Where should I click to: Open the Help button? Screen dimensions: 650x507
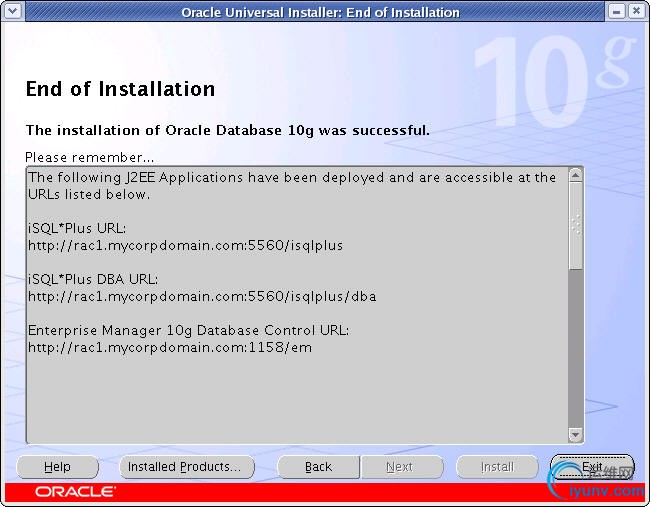coord(57,467)
